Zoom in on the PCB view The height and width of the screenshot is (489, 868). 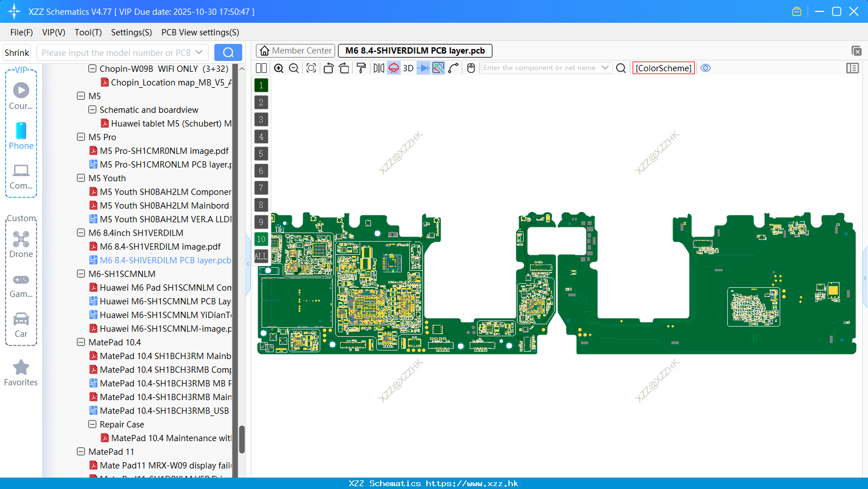[279, 68]
